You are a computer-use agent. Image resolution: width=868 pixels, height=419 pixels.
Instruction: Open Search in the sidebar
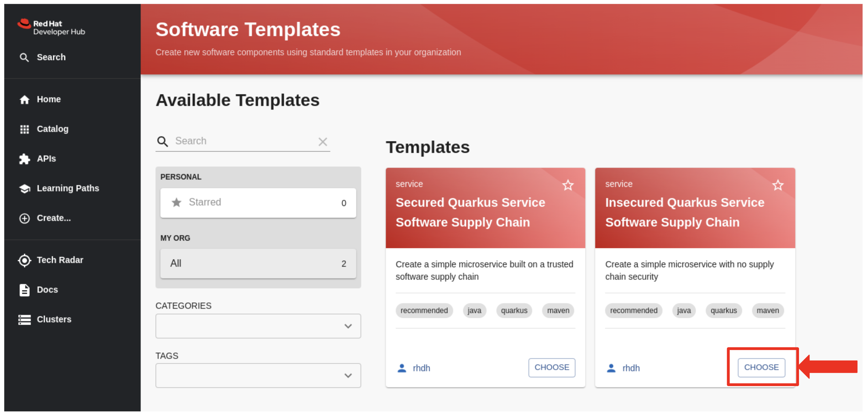click(51, 57)
